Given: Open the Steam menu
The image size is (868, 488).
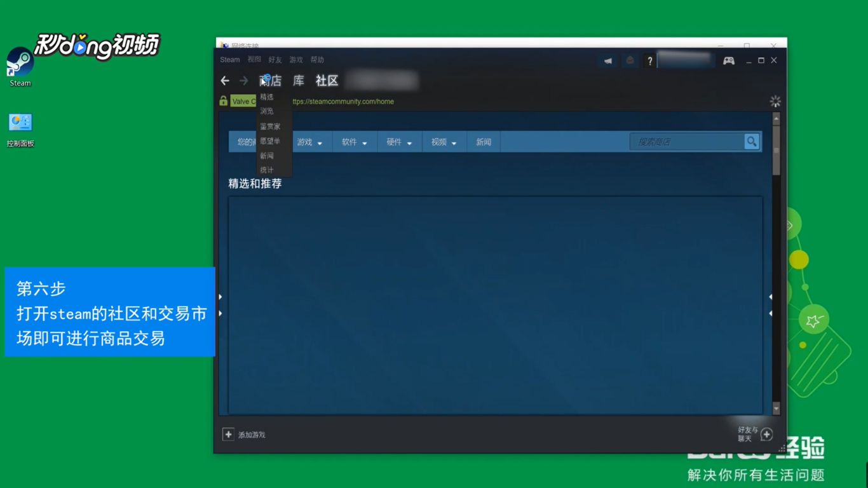Looking at the screenshot, I should 230,60.
